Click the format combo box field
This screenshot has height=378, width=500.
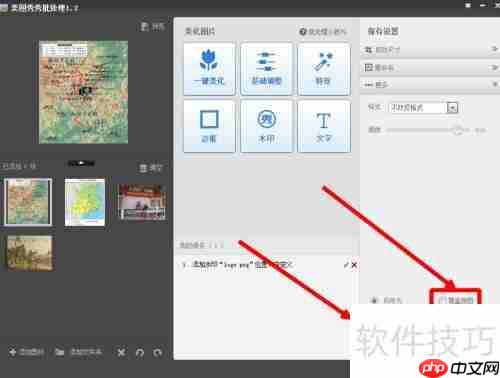click(x=423, y=108)
